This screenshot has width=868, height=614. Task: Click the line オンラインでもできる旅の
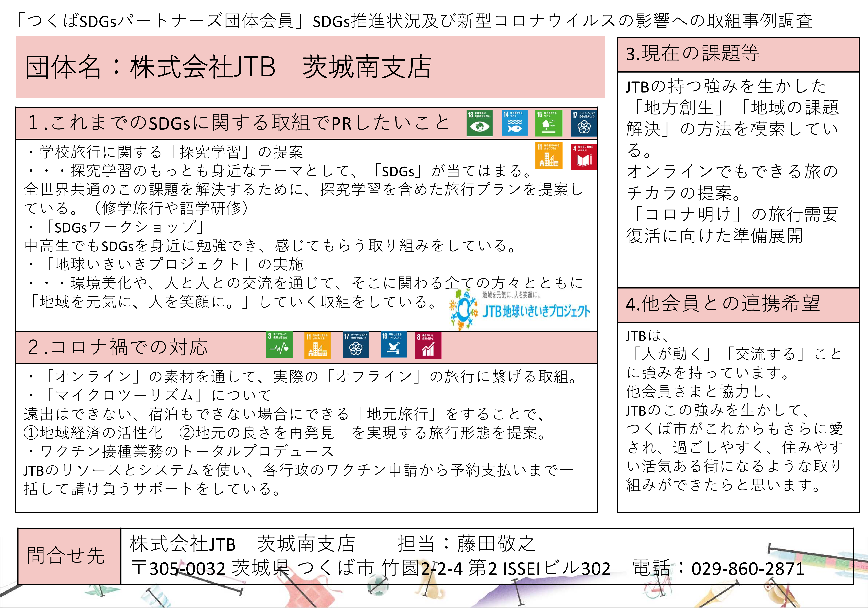[x=732, y=171]
